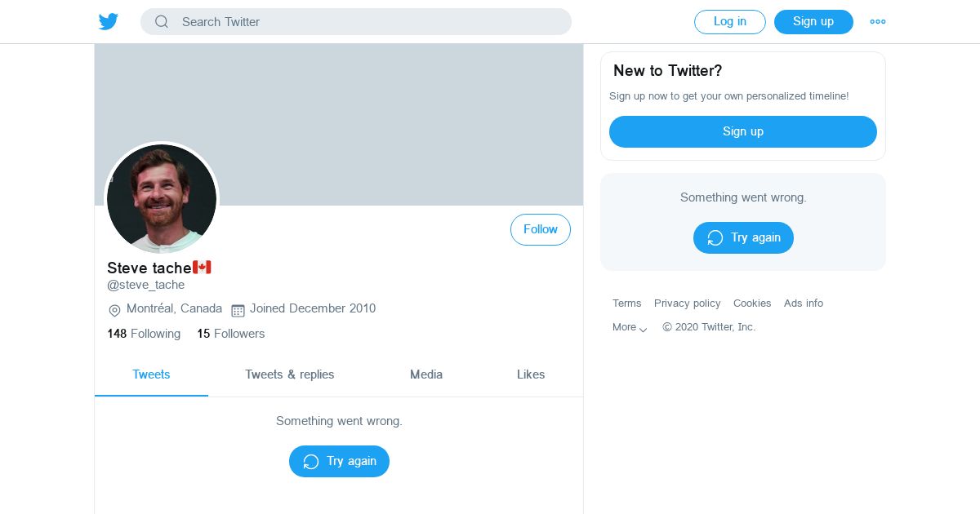The width and height of the screenshot is (980, 514).
Task: Open the Media tab
Action: [426, 374]
